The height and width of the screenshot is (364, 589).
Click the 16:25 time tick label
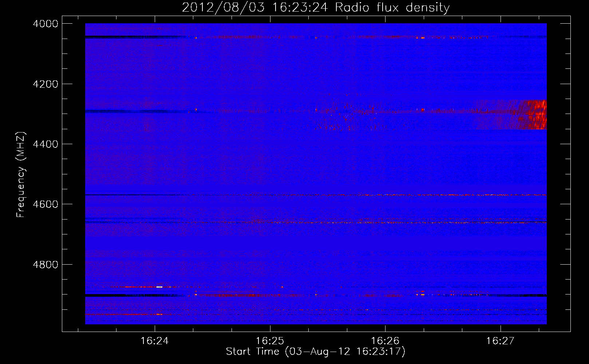270,341
